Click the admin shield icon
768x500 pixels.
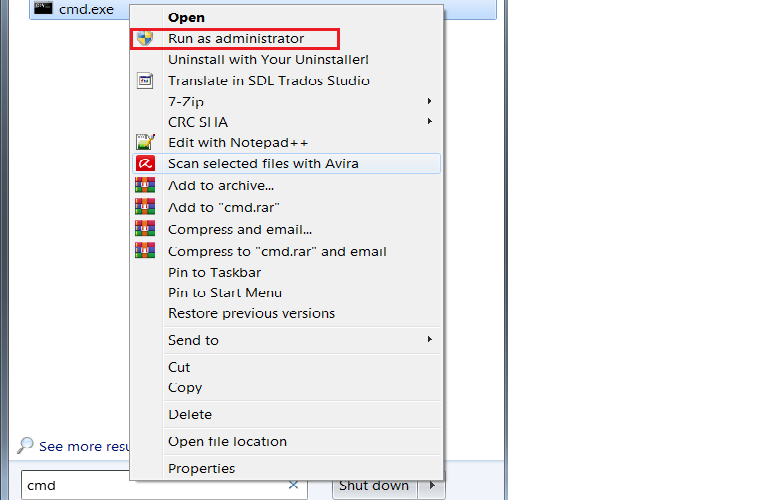tap(145, 39)
